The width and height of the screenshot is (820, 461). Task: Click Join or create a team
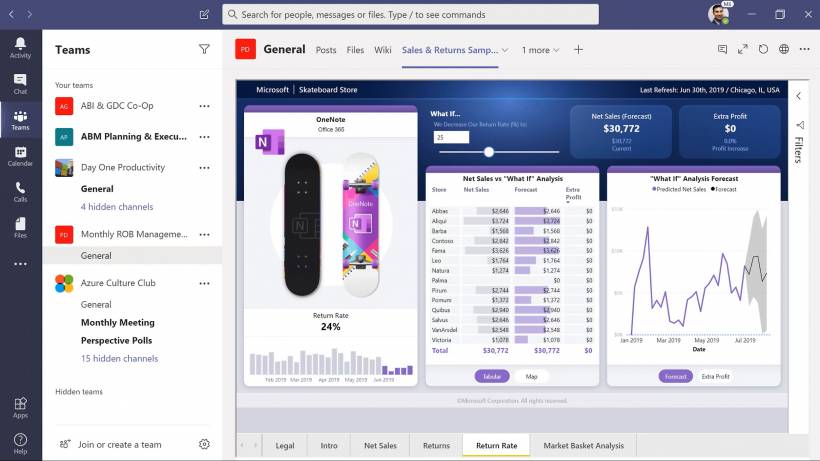point(119,444)
